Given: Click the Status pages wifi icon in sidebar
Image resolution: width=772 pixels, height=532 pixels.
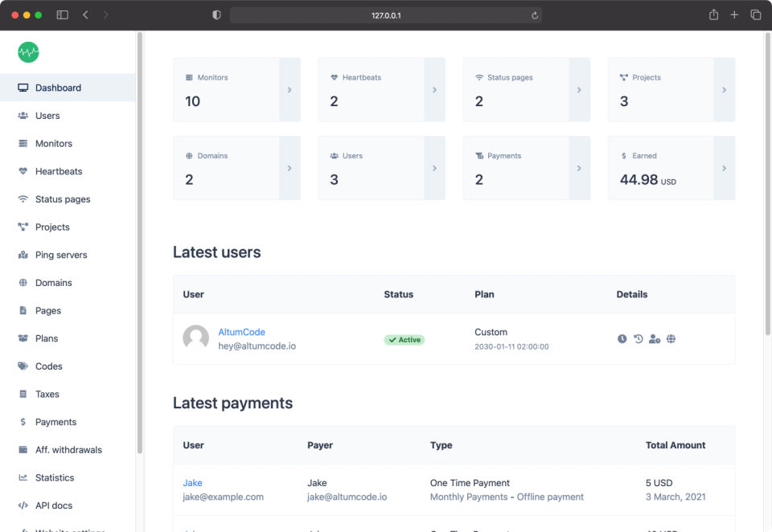Looking at the screenshot, I should 23,199.
